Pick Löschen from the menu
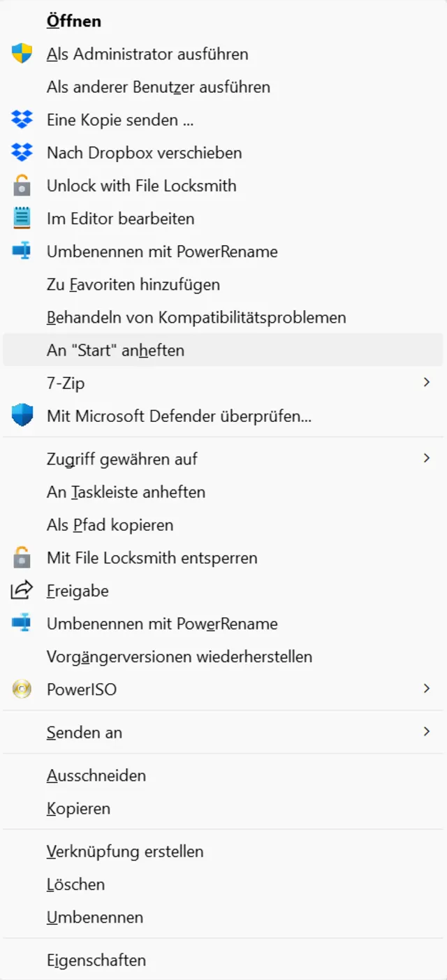 [x=75, y=884]
